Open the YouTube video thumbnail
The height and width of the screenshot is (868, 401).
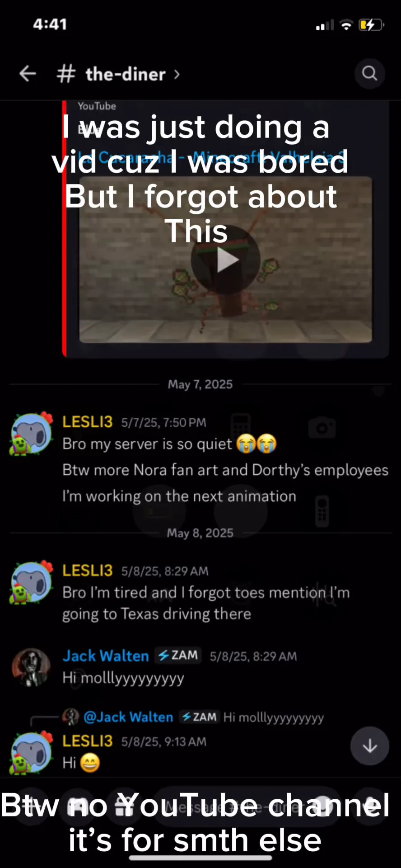[x=225, y=259]
